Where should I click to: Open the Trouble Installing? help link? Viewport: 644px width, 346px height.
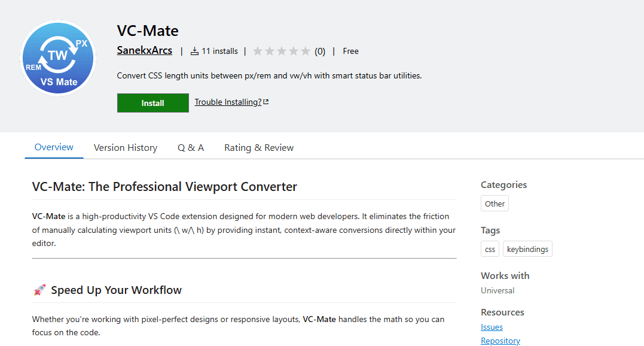click(228, 102)
